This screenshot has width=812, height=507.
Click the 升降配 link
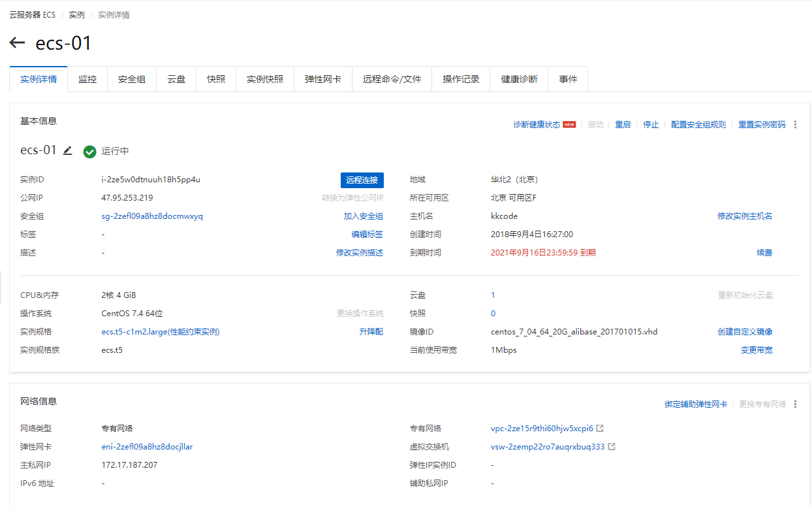click(x=371, y=332)
